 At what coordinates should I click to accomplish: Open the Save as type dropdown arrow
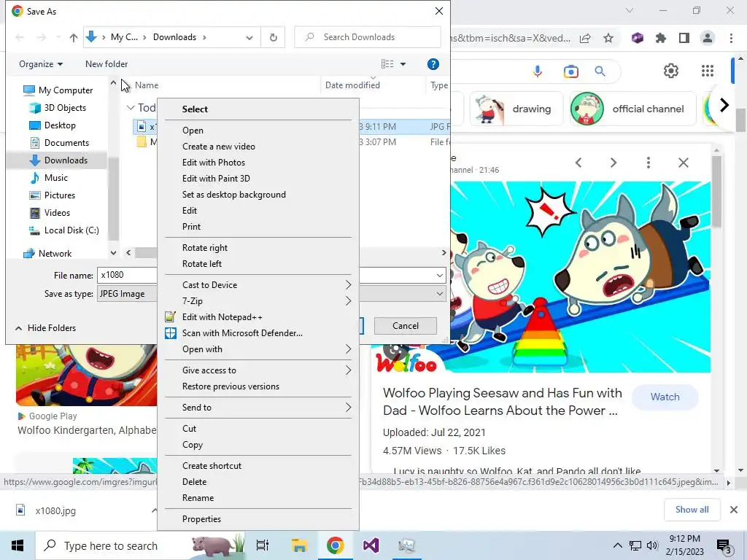[439, 294]
